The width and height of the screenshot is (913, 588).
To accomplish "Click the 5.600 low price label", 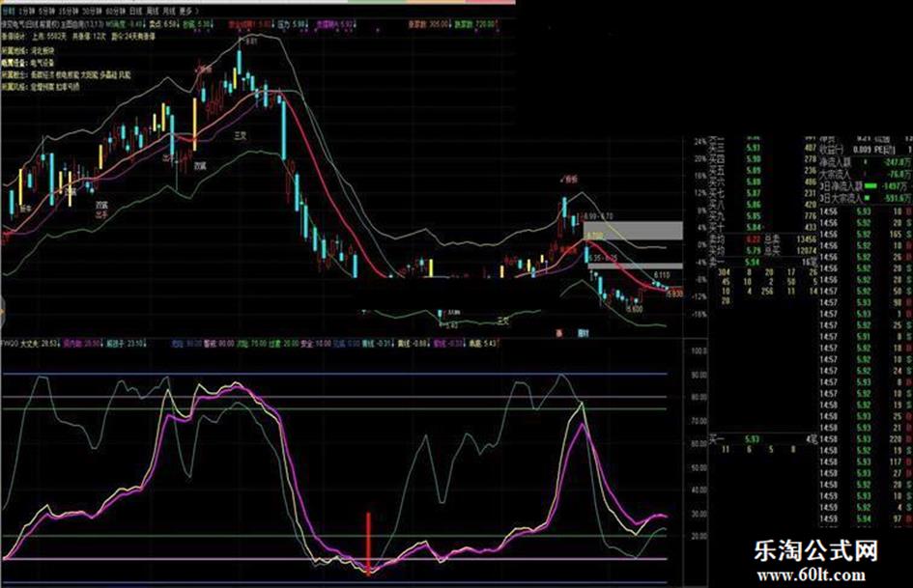I will 634,309.
